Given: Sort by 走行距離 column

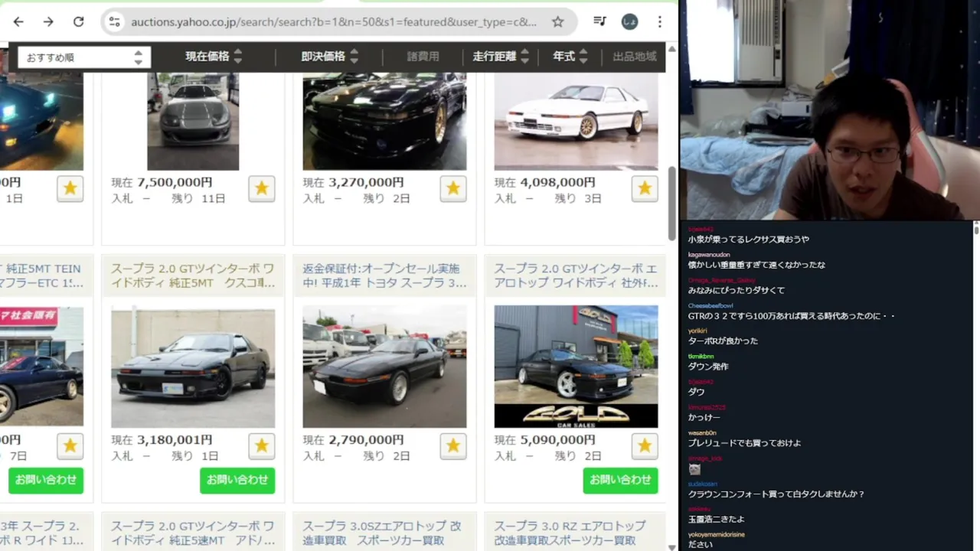Looking at the screenshot, I should coord(501,56).
